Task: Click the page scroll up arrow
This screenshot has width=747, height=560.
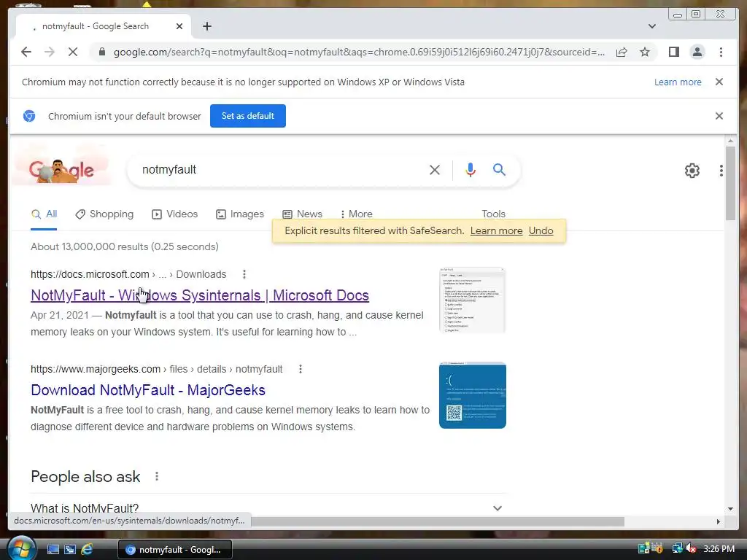Action: click(730, 141)
